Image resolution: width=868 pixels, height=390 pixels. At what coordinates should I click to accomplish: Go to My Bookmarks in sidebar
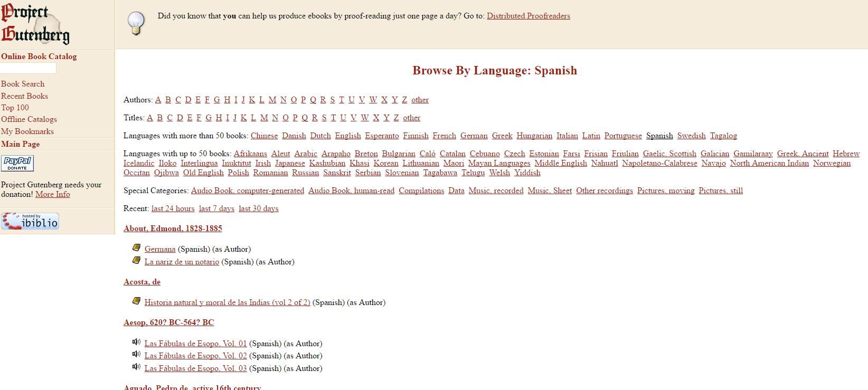point(27,131)
